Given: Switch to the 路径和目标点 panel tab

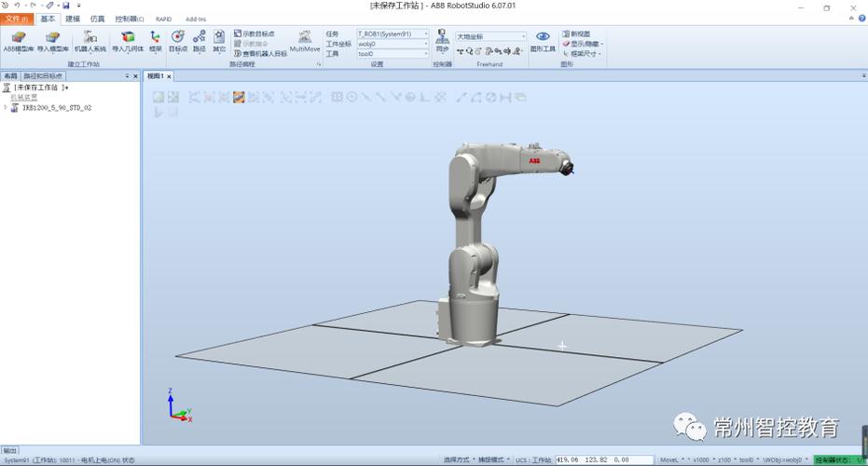Looking at the screenshot, I should pos(43,75).
